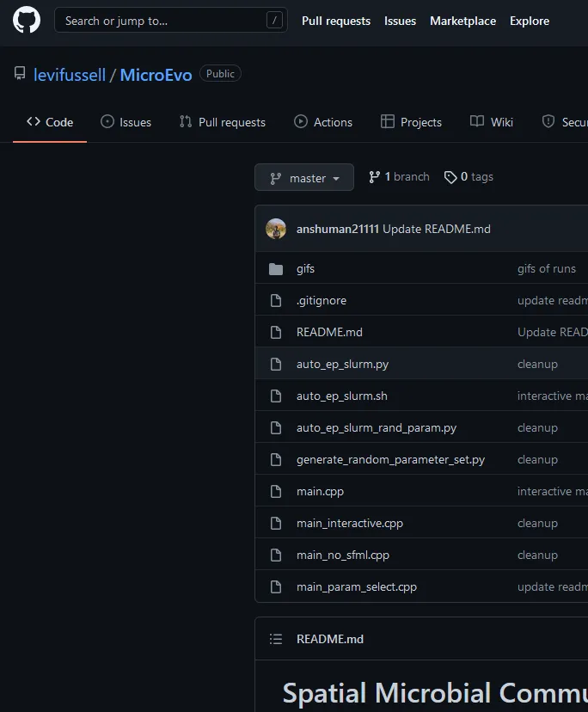The width and height of the screenshot is (588, 712).
Task: Click the MicroEvo repository name link
Action: 156,75
